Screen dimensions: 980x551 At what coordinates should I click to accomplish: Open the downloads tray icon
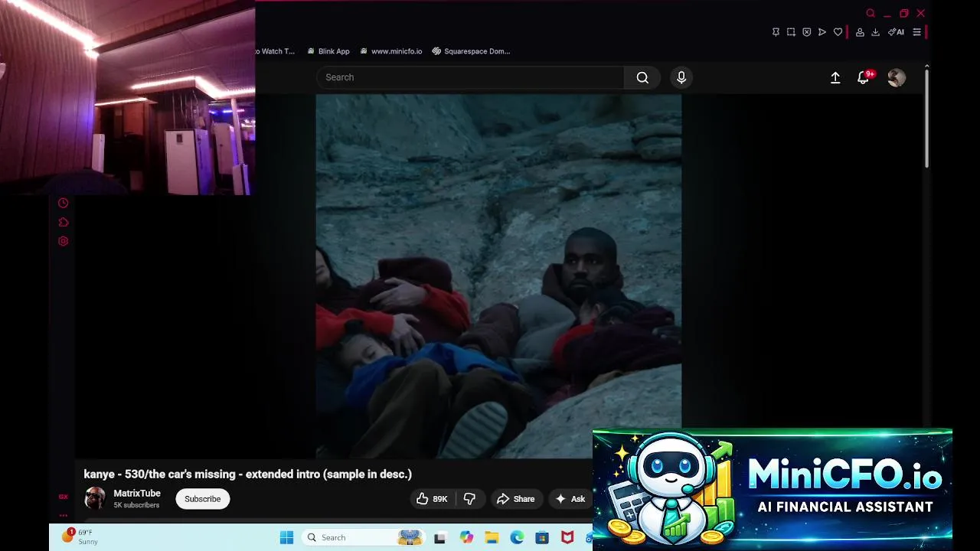click(x=875, y=32)
